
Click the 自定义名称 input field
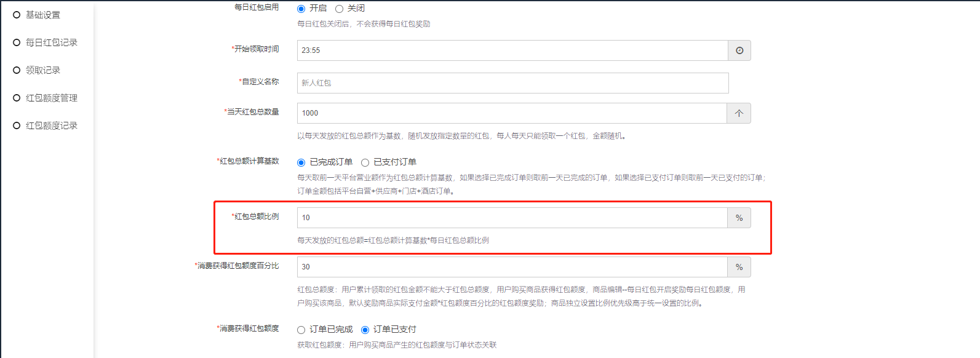click(x=512, y=83)
